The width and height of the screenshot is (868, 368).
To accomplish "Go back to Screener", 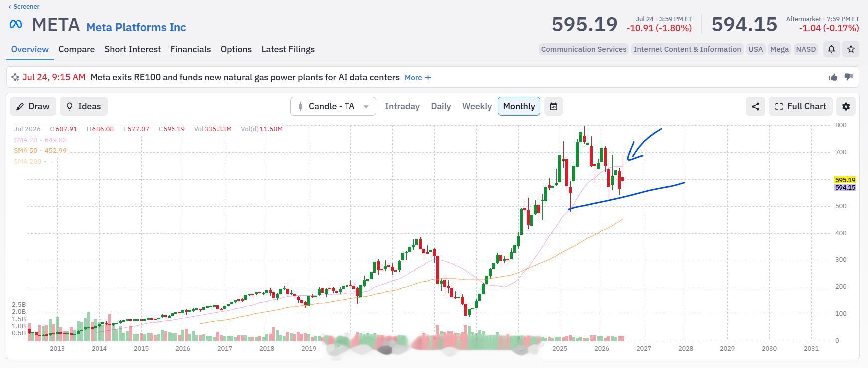I will [x=24, y=6].
